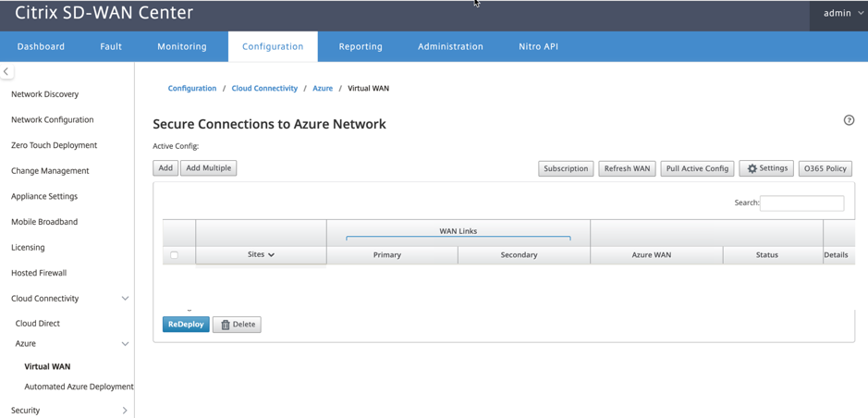Switch to the Fault tab
The height and width of the screenshot is (418, 868).
[111, 46]
